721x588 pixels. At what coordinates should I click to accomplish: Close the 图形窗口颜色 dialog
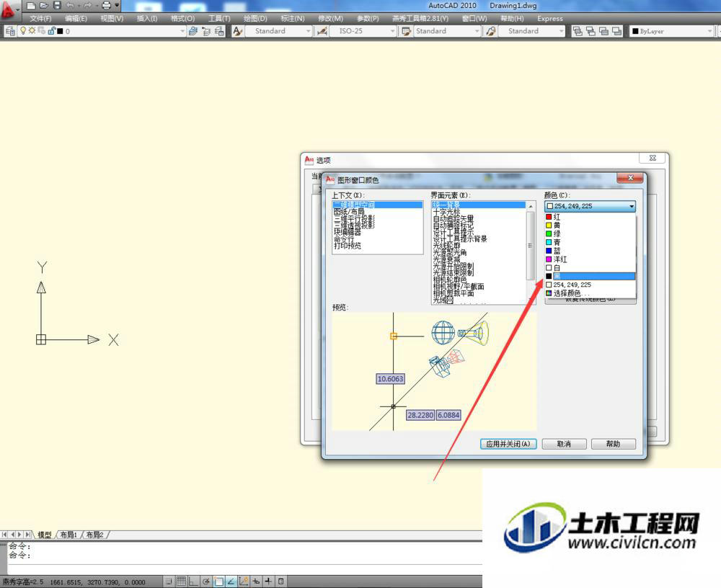point(630,178)
